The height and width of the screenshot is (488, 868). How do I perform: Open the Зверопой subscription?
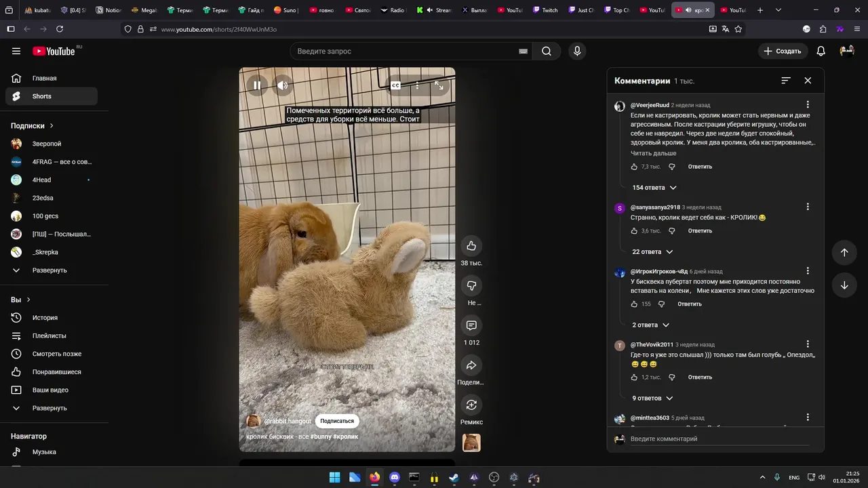tap(52, 144)
